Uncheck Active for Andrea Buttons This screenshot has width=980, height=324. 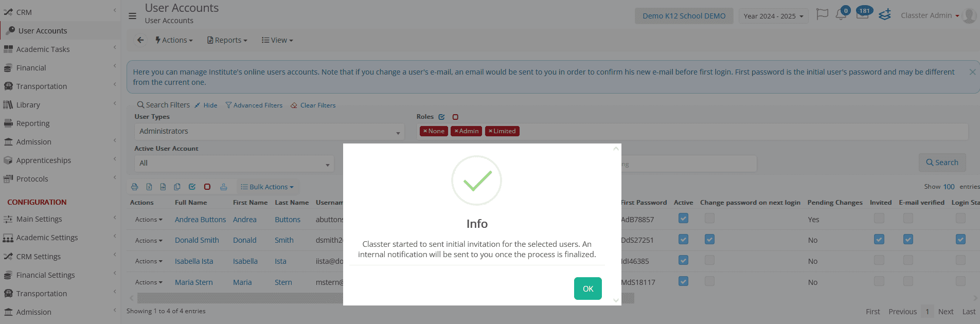tap(683, 219)
